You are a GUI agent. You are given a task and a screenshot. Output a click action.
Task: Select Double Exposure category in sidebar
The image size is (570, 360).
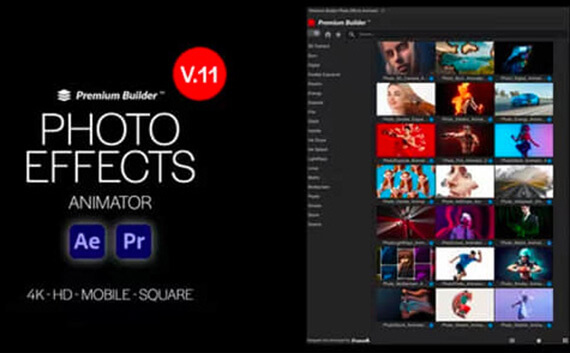(324, 75)
